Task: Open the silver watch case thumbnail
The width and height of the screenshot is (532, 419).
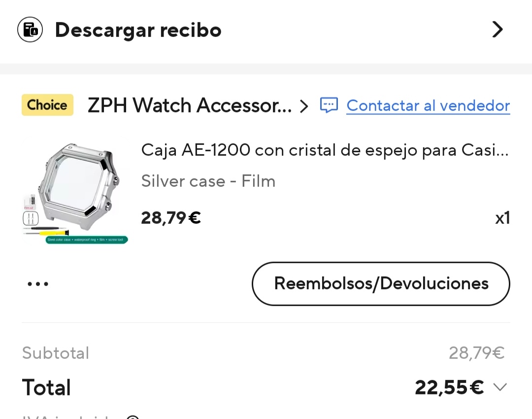Action: click(75, 193)
